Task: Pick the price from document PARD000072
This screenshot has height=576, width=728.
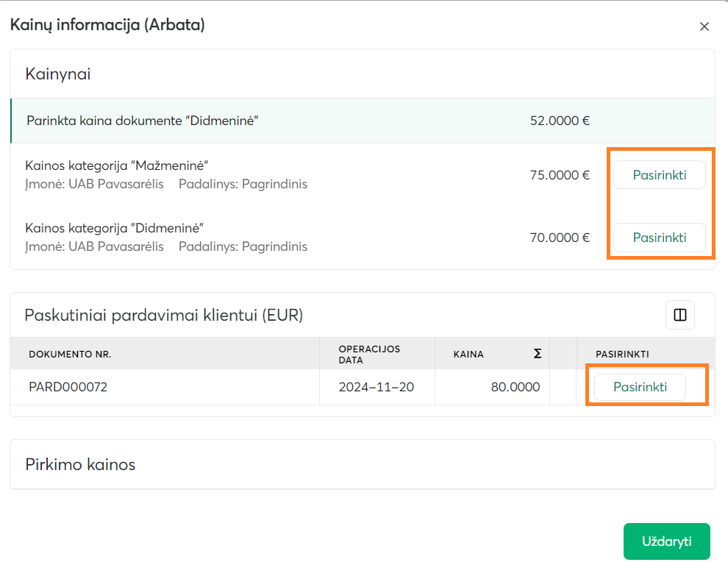Action: 639,387
